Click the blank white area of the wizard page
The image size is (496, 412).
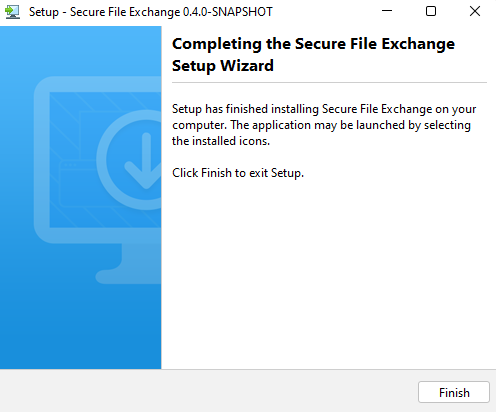click(x=328, y=273)
